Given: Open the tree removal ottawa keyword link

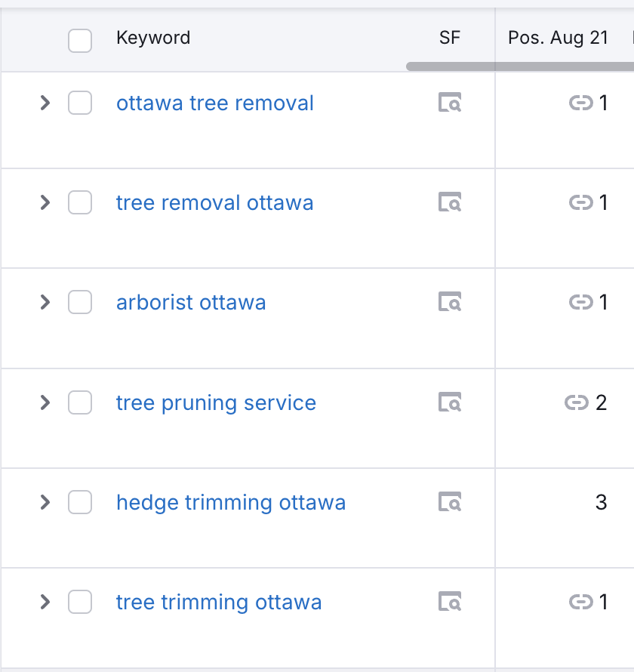Looking at the screenshot, I should (x=214, y=202).
